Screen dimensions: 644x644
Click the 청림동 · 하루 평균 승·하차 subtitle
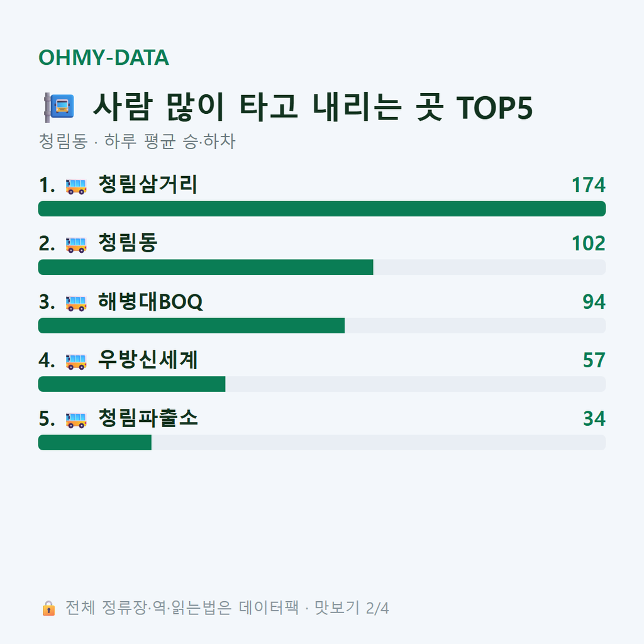(x=136, y=142)
